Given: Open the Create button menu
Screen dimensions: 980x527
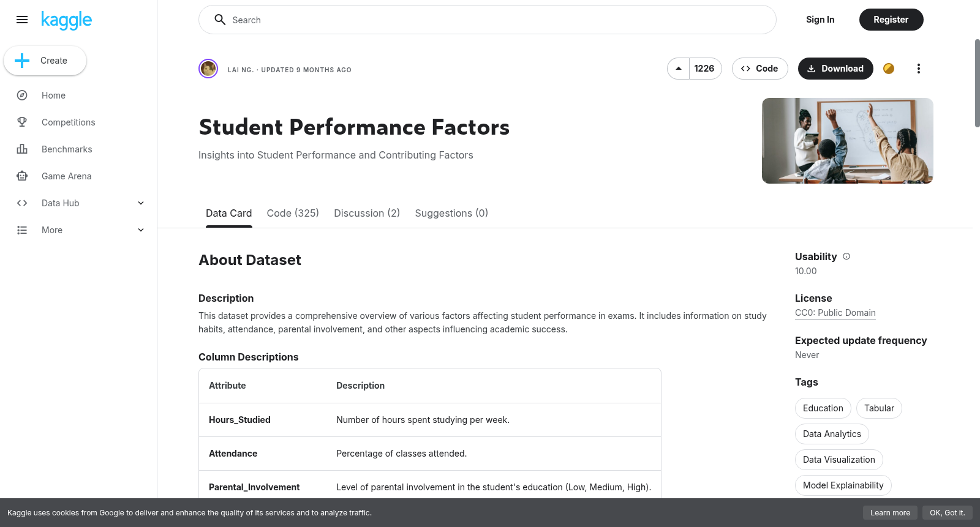Looking at the screenshot, I should [x=45, y=61].
